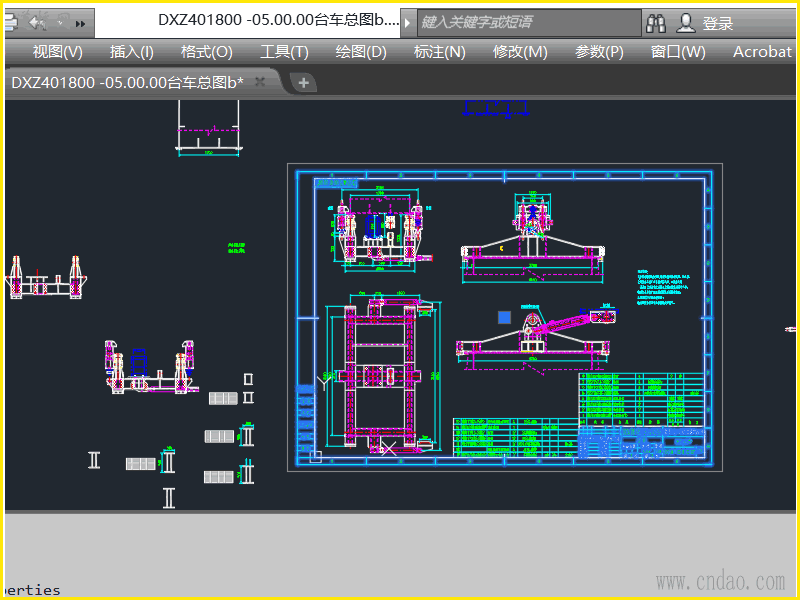Click the binoculars search icon
Viewport: 800px width, 600px height.
point(656,22)
